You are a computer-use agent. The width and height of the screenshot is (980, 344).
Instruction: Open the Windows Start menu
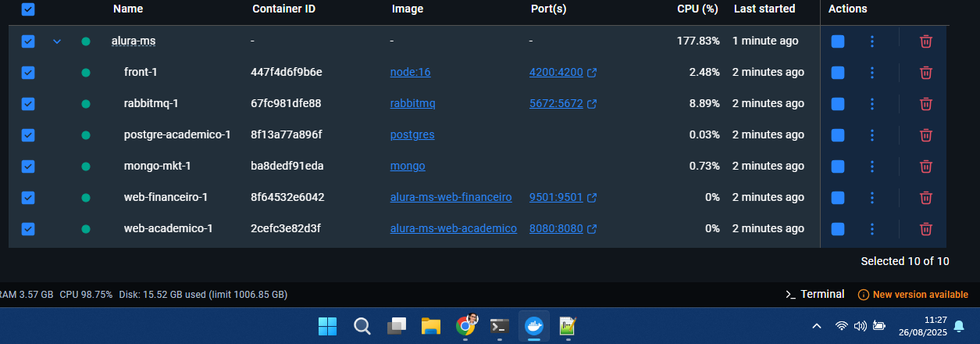point(327,326)
